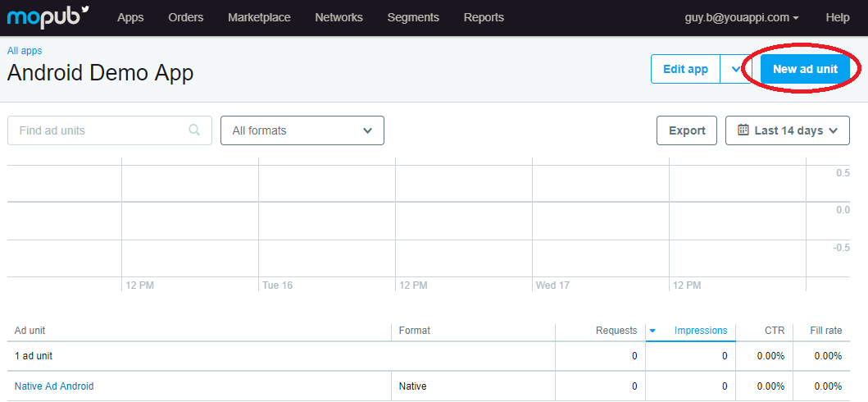Navigate to Networks
This screenshot has height=402, width=868.
[339, 17]
